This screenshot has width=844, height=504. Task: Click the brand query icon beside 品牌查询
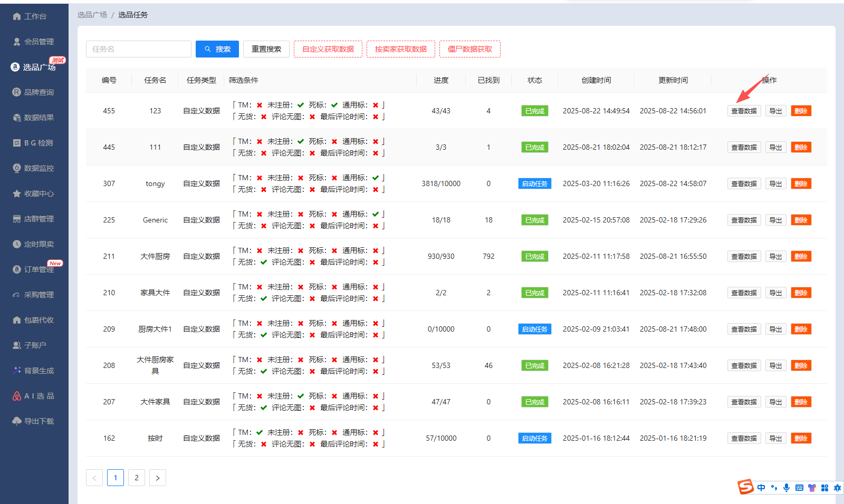pos(17,92)
